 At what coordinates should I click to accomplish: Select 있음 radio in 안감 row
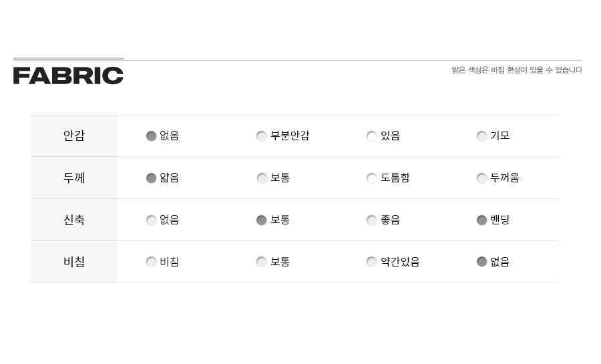(371, 136)
